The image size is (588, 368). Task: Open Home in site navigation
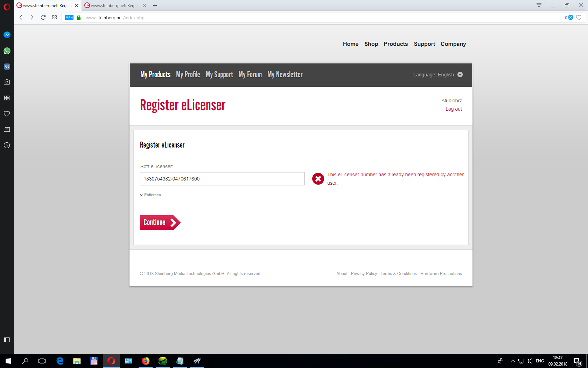tap(351, 44)
